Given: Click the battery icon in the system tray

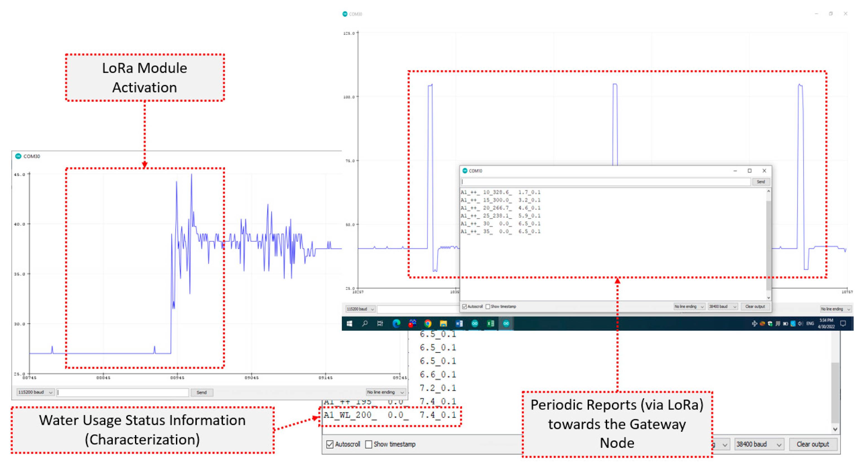Looking at the screenshot, I should [x=785, y=324].
